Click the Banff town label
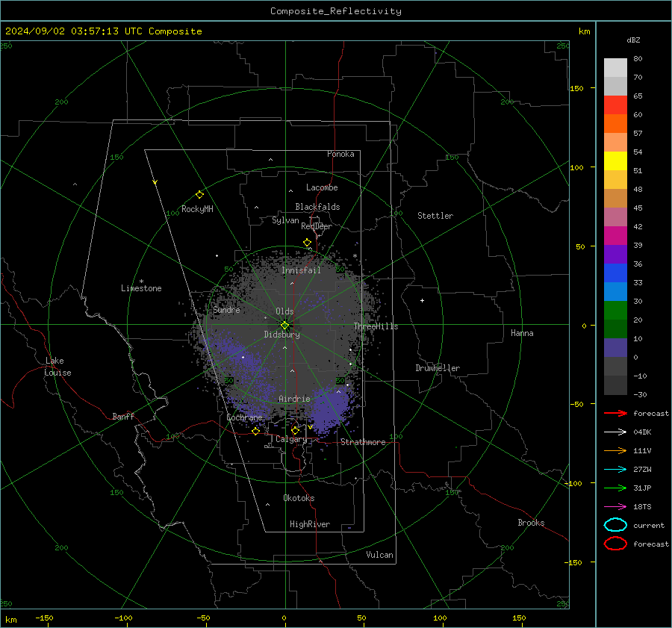This screenshot has width=672, height=628. (123, 416)
